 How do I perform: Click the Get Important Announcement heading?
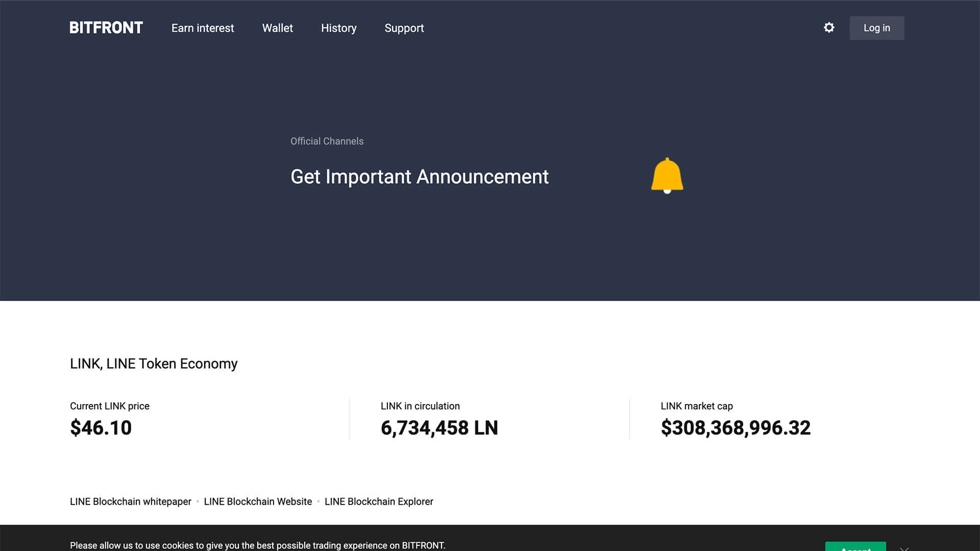tap(419, 177)
